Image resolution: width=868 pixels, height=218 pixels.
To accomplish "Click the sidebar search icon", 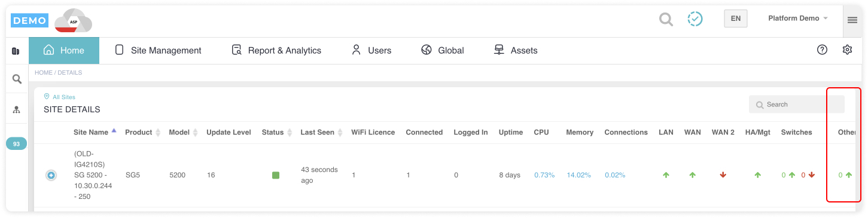I will tap(17, 79).
